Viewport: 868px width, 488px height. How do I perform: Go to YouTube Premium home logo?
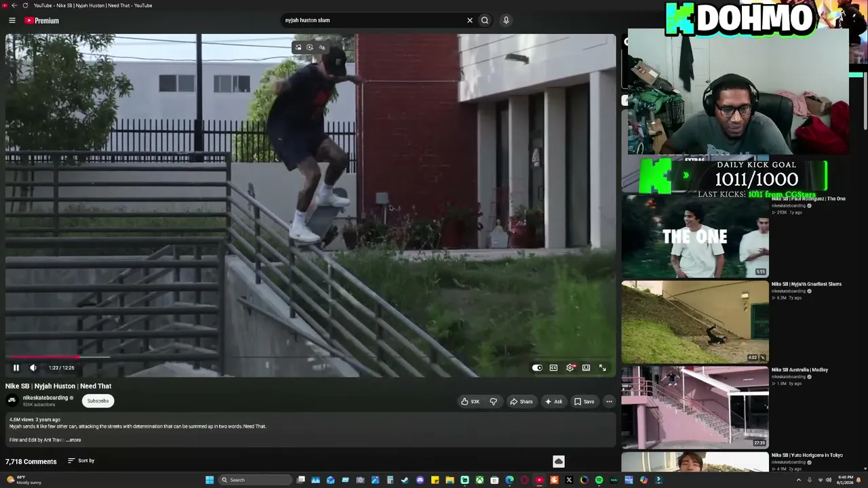click(42, 20)
